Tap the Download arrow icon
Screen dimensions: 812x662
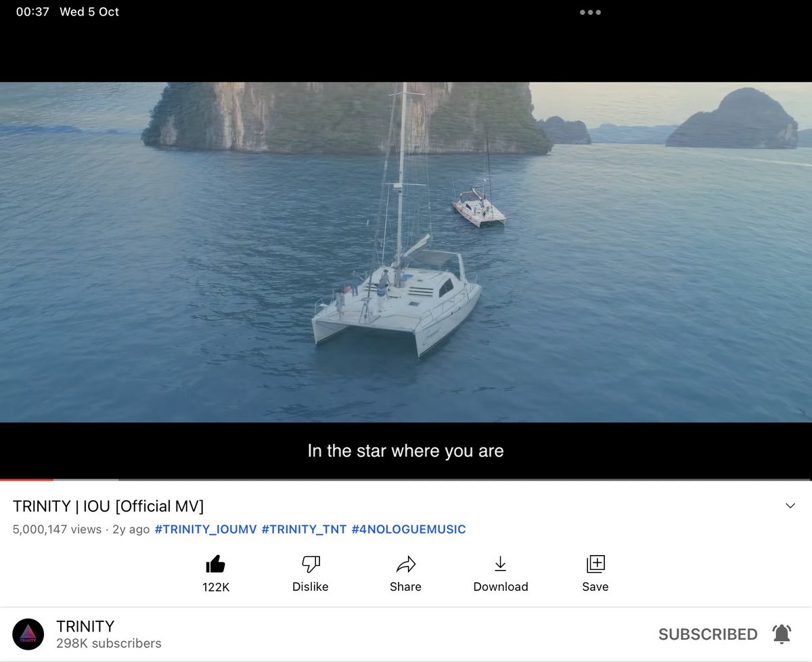pos(500,563)
